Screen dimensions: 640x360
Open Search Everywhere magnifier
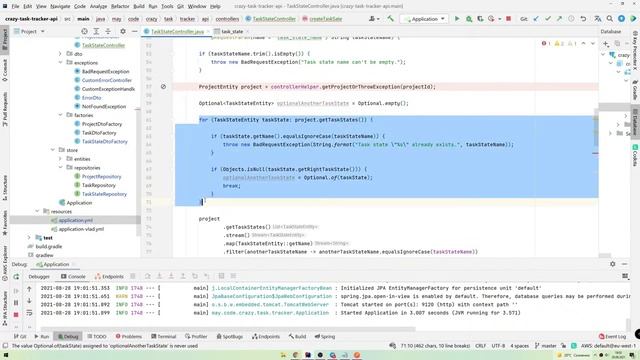pyautogui.click(x=609, y=19)
